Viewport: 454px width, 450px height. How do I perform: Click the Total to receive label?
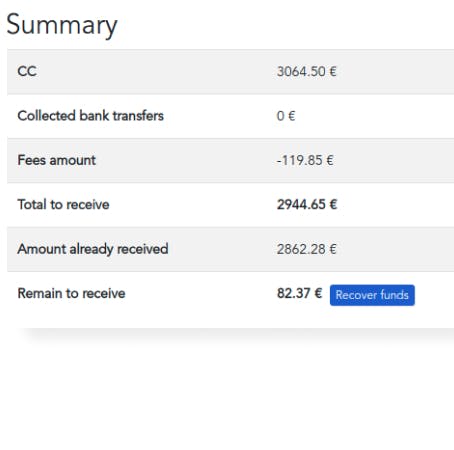point(63,204)
